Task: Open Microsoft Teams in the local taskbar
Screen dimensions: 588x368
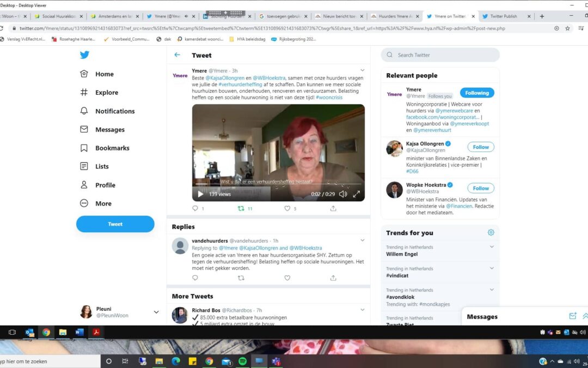Action: coord(276,361)
